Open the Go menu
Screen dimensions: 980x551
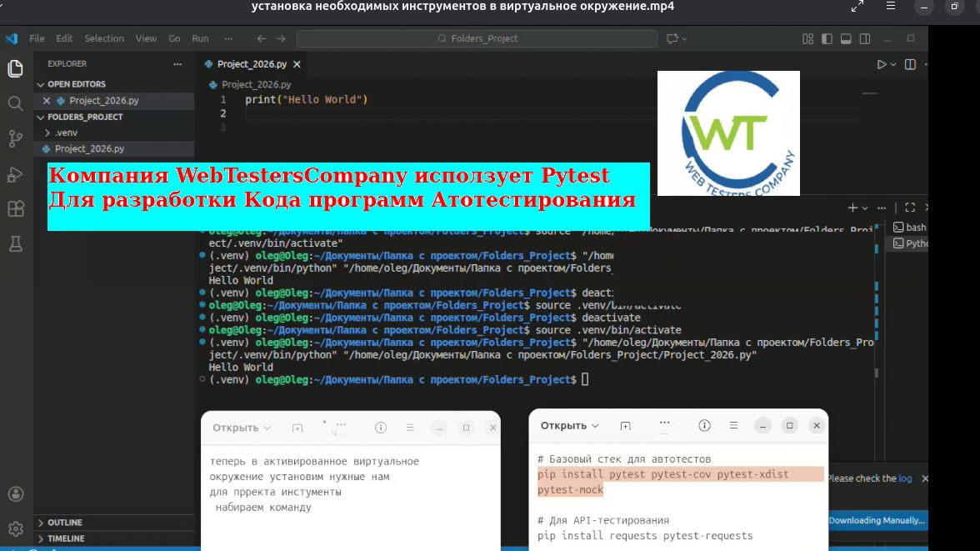tap(174, 38)
